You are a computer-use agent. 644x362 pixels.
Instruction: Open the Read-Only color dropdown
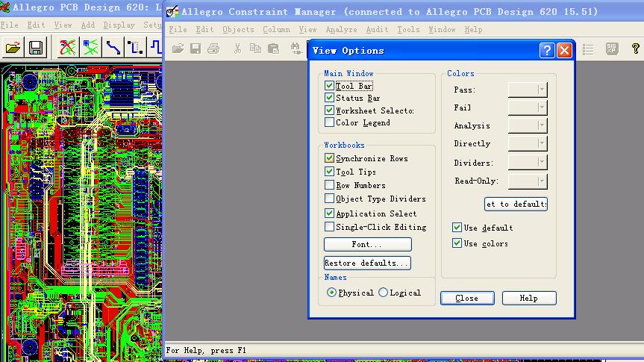(x=528, y=181)
